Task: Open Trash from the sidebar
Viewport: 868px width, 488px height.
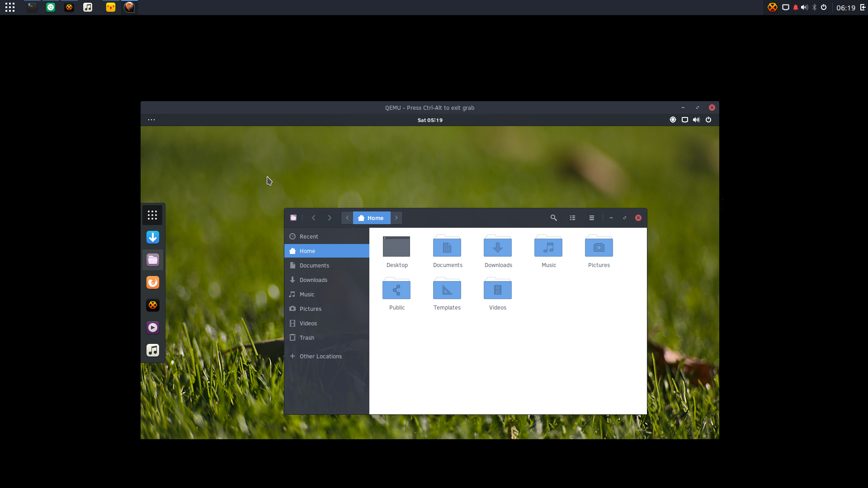Action: coord(327,338)
